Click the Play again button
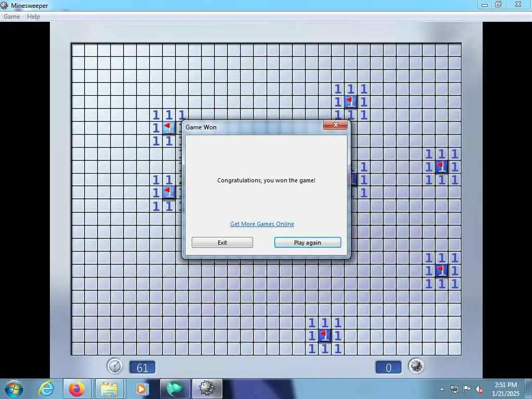Viewport: 532px width, 399px height. pos(308,242)
